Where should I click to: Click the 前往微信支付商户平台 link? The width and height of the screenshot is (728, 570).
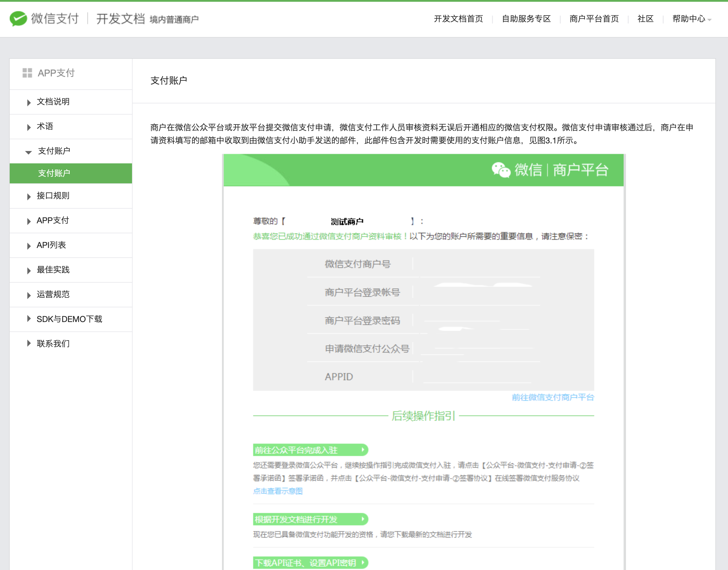coord(553,397)
